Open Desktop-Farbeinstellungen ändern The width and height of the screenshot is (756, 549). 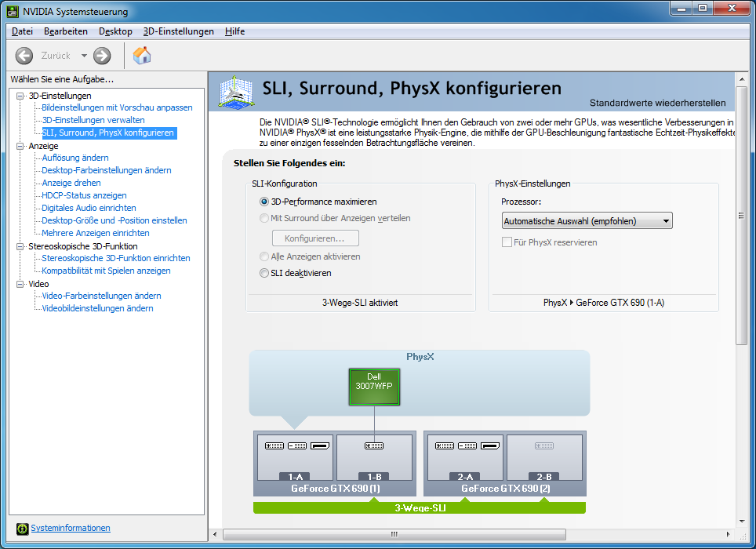tap(107, 170)
